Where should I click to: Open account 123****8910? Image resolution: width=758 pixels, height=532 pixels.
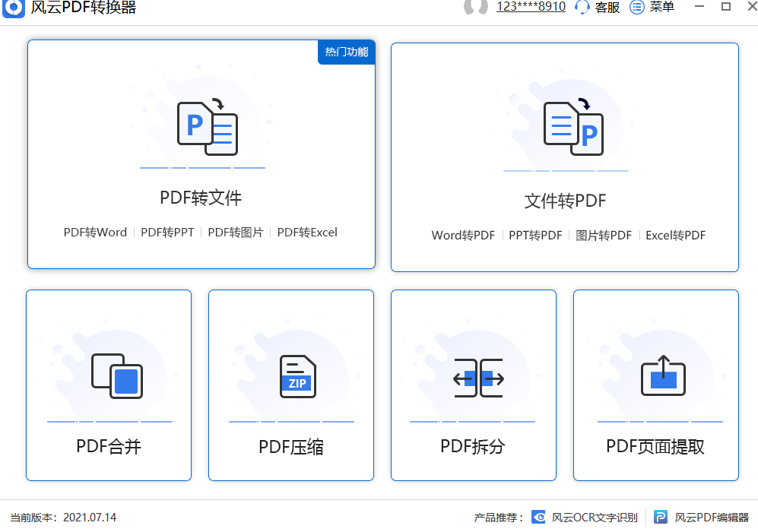531,7
